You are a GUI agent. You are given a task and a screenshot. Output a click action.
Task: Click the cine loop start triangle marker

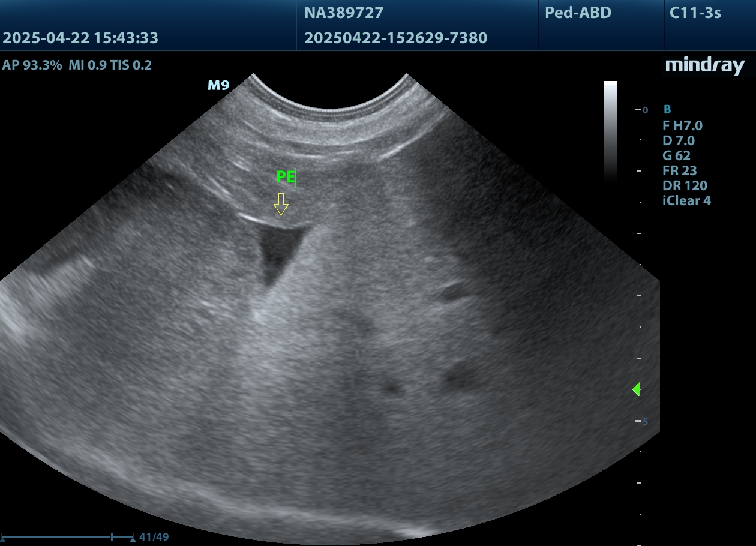[4, 538]
